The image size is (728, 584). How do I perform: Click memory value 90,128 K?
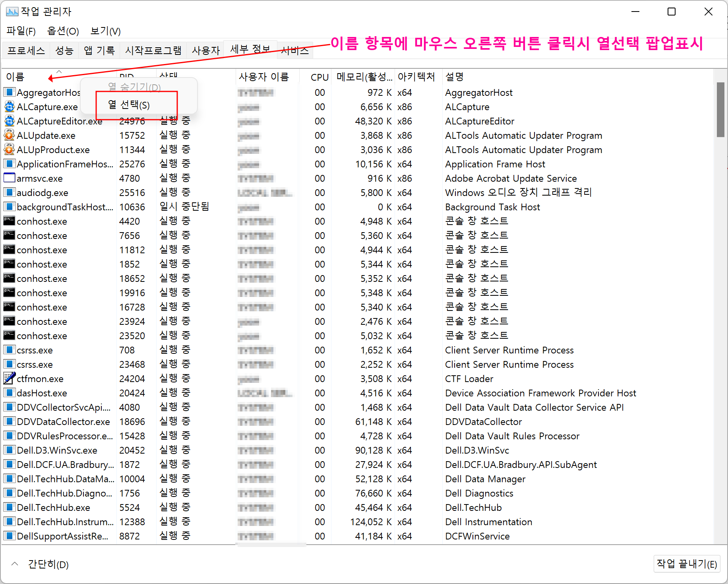(x=374, y=450)
